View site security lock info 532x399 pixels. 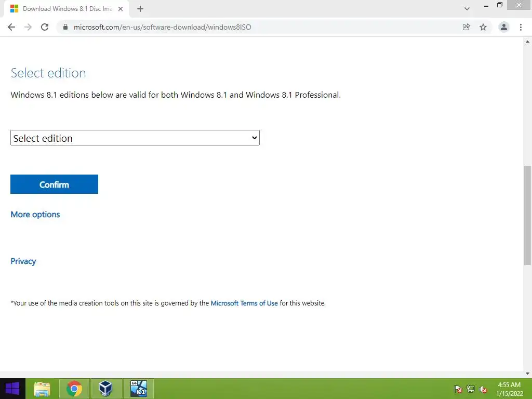pos(65,27)
